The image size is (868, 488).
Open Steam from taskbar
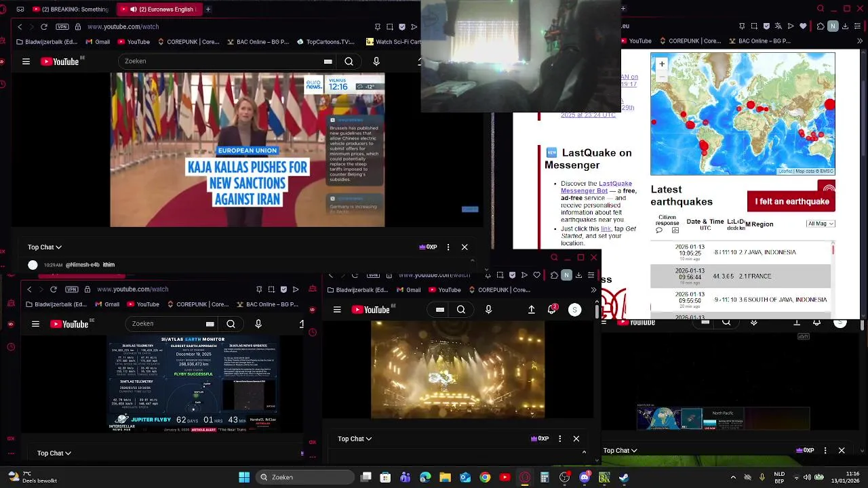(x=624, y=477)
